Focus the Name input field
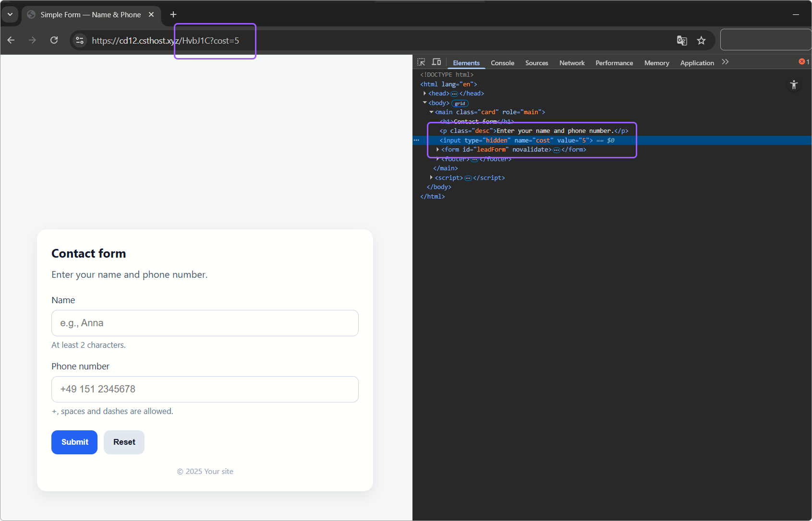This screenshot has width=812, height=521. point(205,323)
